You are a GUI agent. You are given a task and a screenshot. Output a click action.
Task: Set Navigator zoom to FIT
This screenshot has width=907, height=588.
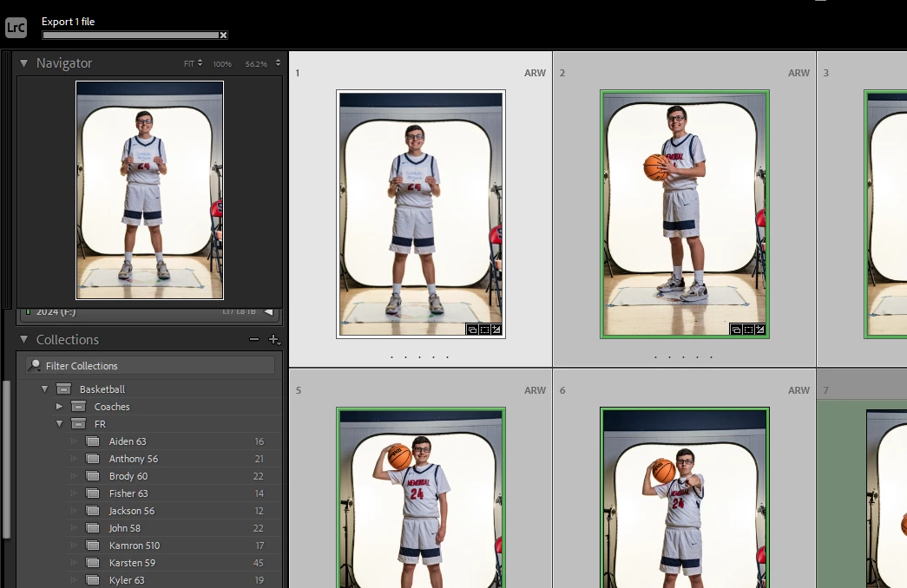[x=188, y=63]
